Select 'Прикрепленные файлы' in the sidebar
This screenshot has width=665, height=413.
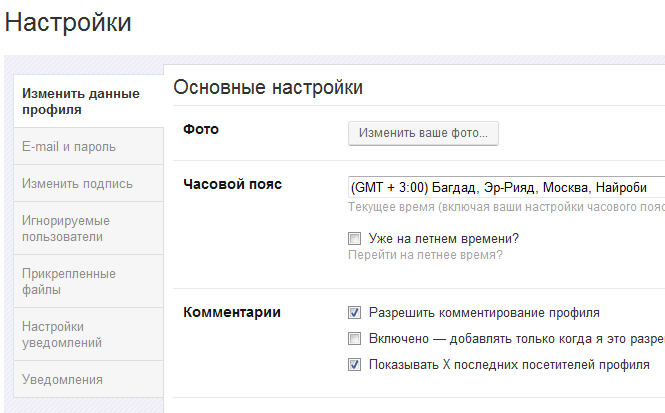click(69, 281)
